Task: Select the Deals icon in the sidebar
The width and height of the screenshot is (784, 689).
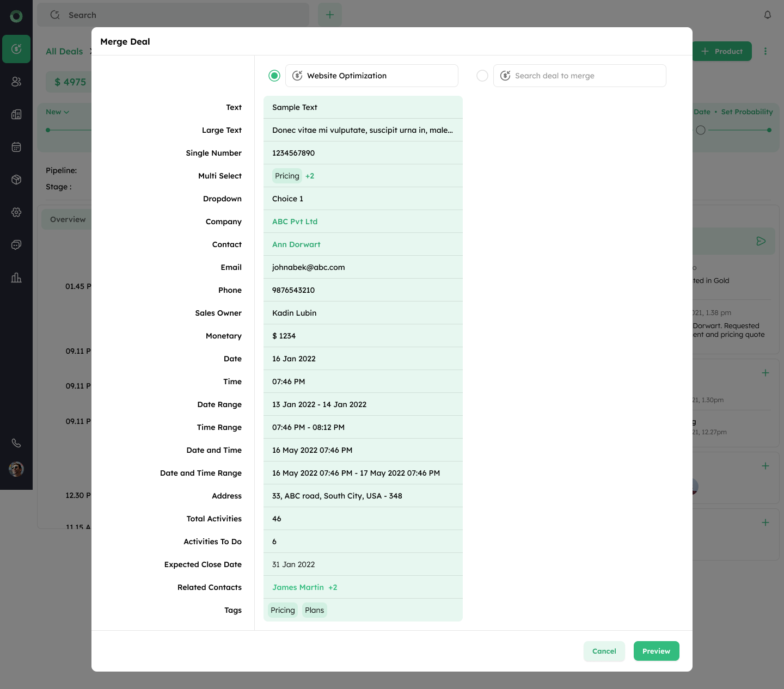Action: click(x=16, y=49)
